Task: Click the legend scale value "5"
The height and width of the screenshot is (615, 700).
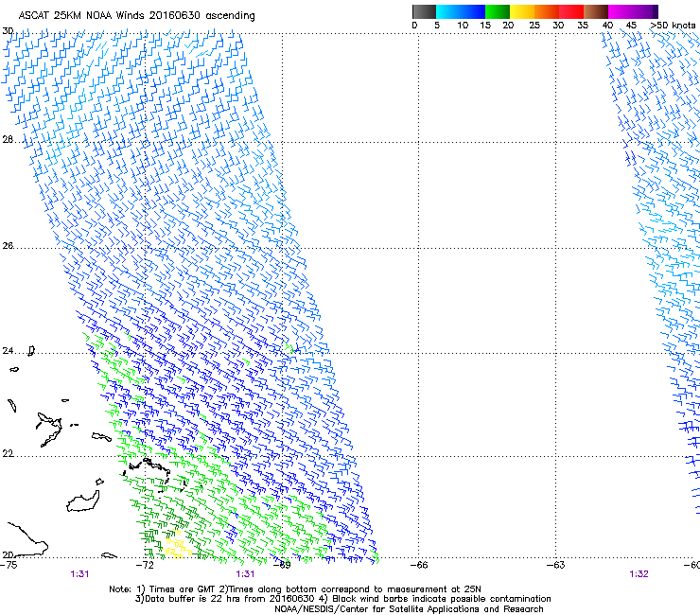Action: click(x=437, y=26)
